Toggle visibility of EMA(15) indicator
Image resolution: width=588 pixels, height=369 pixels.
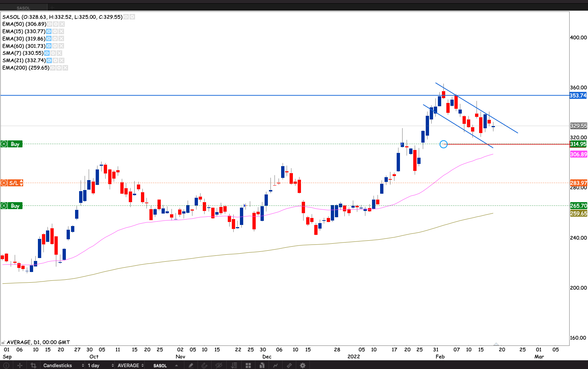point(49,31)
